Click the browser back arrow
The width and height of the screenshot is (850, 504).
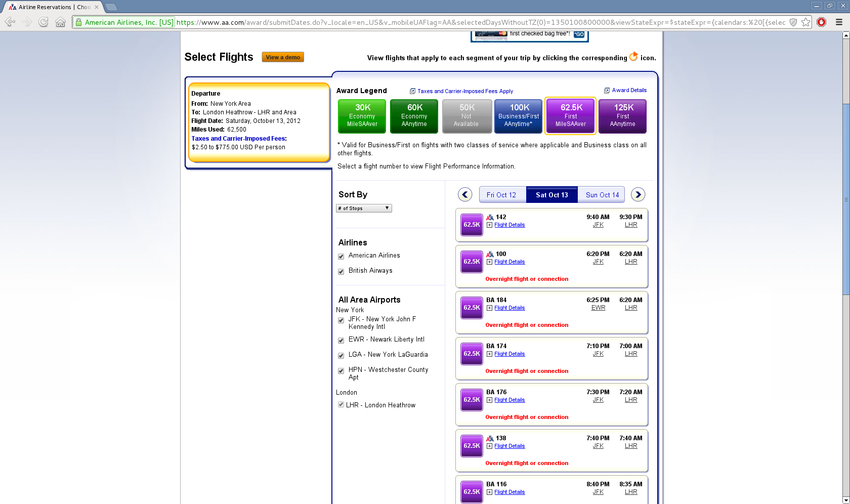(x=10, y=22)
